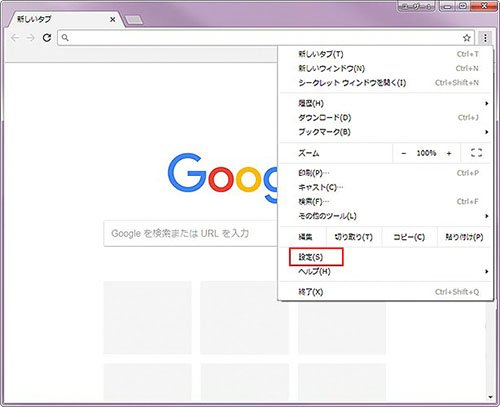This screenshot has height=407, width=500.
Task: Open a new tab with tab button
Action: tap(134, 20)
